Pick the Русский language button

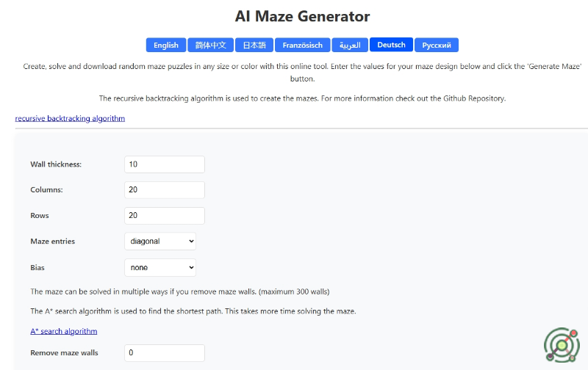(437, 45)
